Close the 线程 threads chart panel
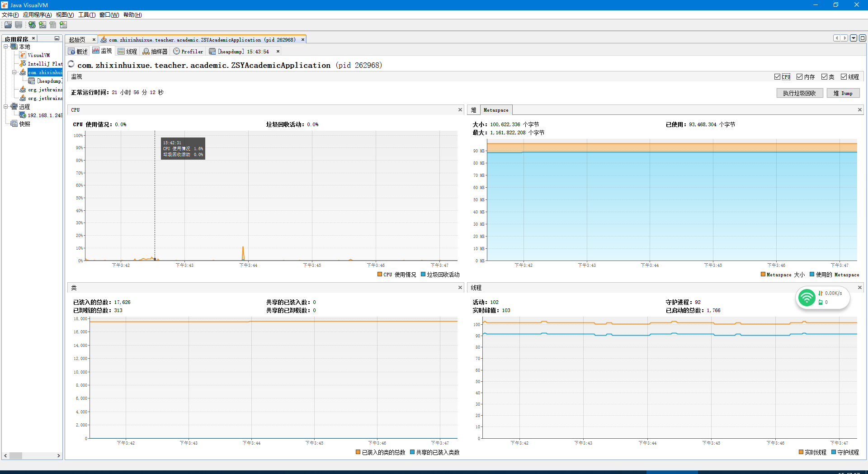Screen dimensions: 868x474 click(860, 288)
